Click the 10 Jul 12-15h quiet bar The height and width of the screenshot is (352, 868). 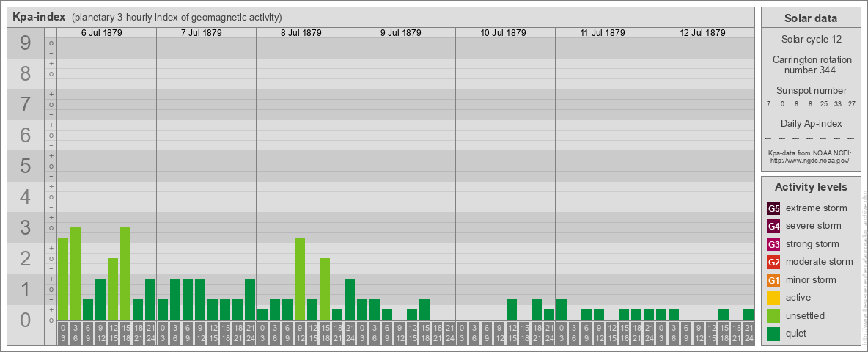[512, 310]
